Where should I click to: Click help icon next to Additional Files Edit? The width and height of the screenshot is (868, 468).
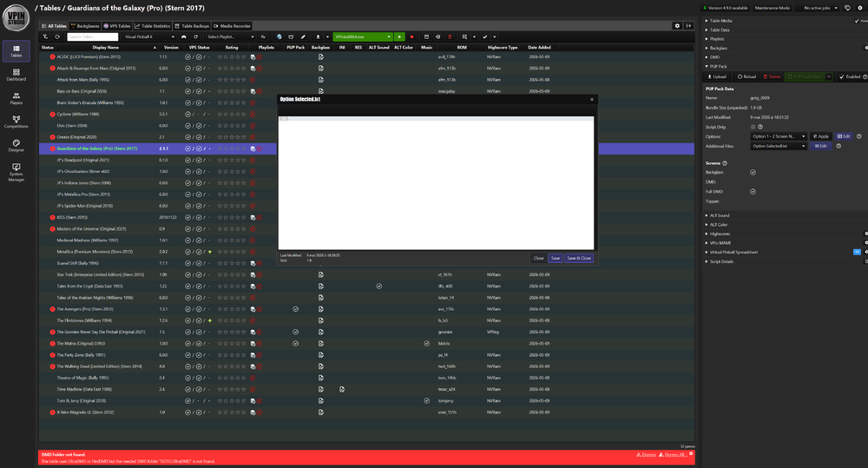pos(838,146)
